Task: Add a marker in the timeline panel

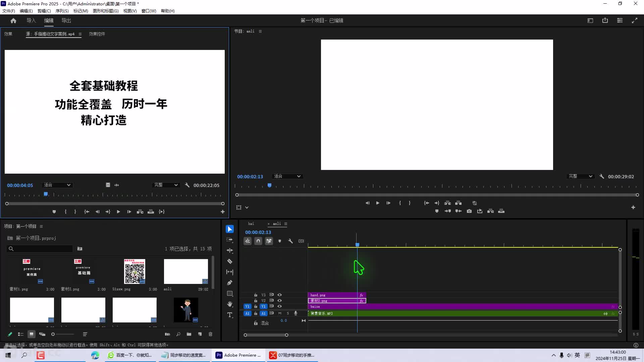Action: (280, 241)
